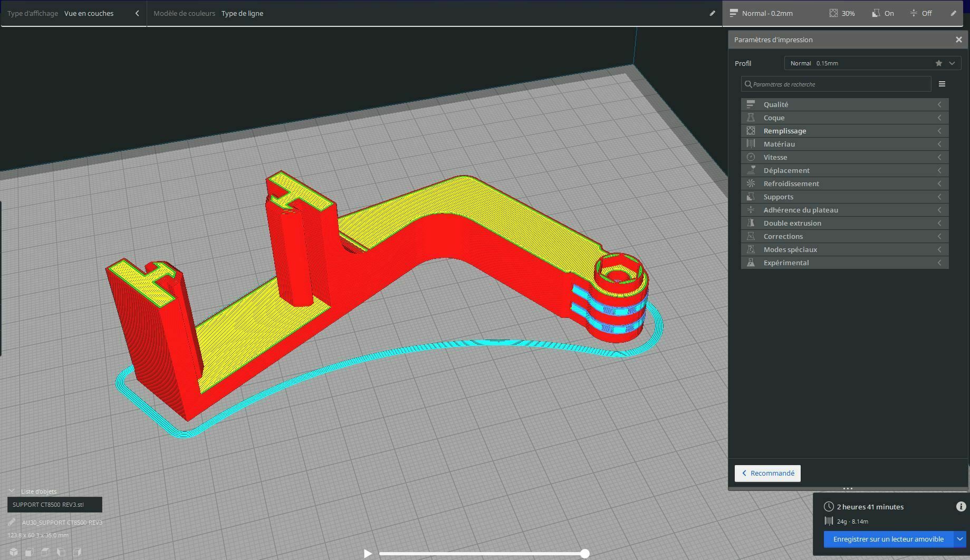
Task: Select the top view cube icon
Action: click(x=45, y=552)
